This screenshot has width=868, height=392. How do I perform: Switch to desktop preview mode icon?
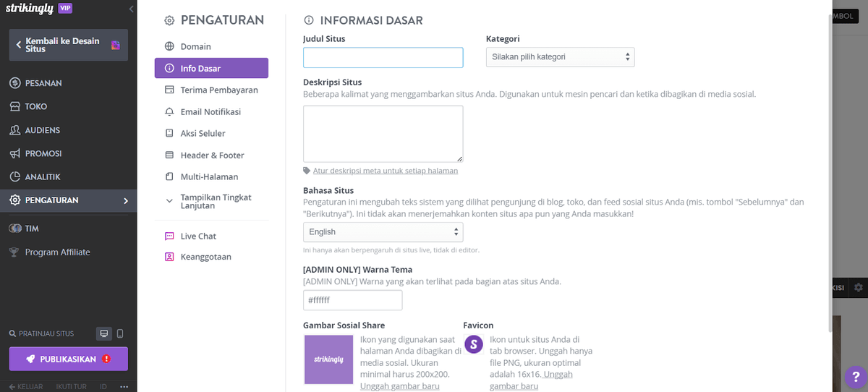pos(104,333)
